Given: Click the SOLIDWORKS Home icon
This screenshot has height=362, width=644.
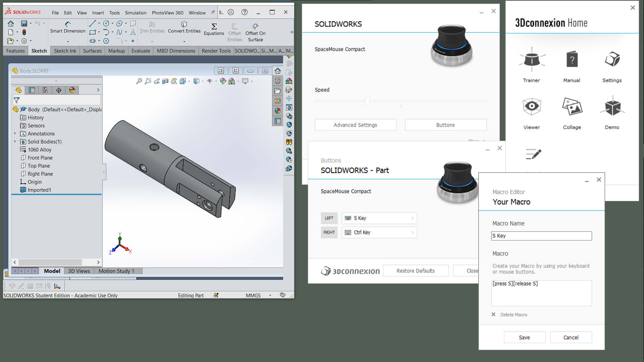Looking at the screenshot, I should [x=11, y=23].
